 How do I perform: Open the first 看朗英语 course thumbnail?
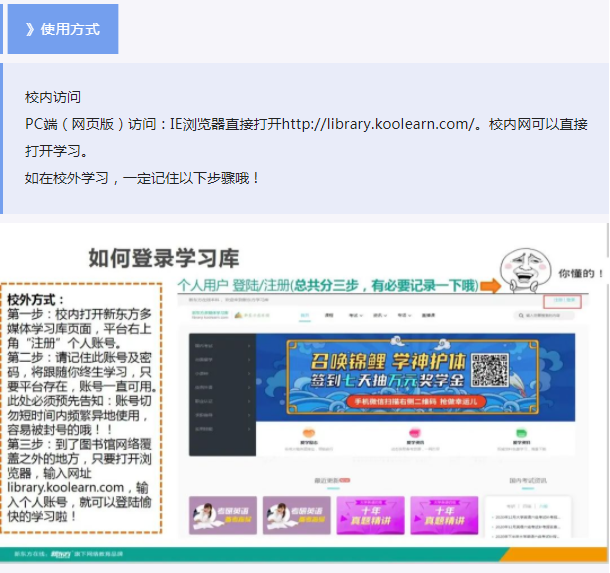pos(221,514)
